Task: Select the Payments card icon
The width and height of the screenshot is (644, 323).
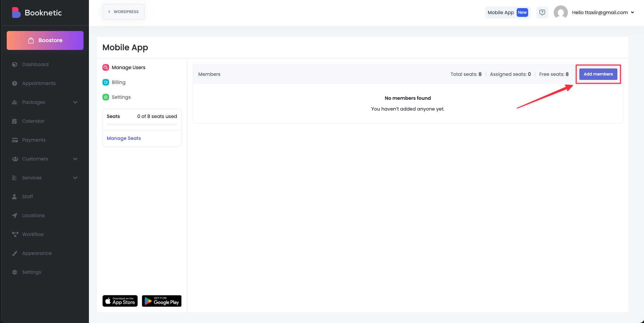Action: coord(15,140)
